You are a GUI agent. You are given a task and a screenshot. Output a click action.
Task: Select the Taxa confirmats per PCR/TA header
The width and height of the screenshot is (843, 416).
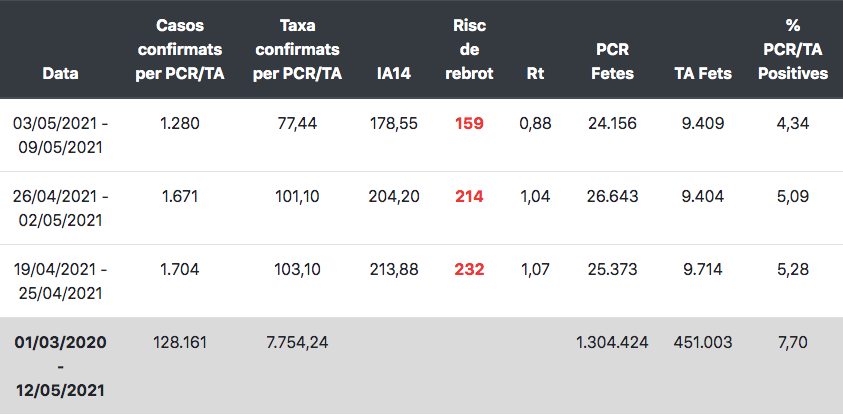[297, 49]
